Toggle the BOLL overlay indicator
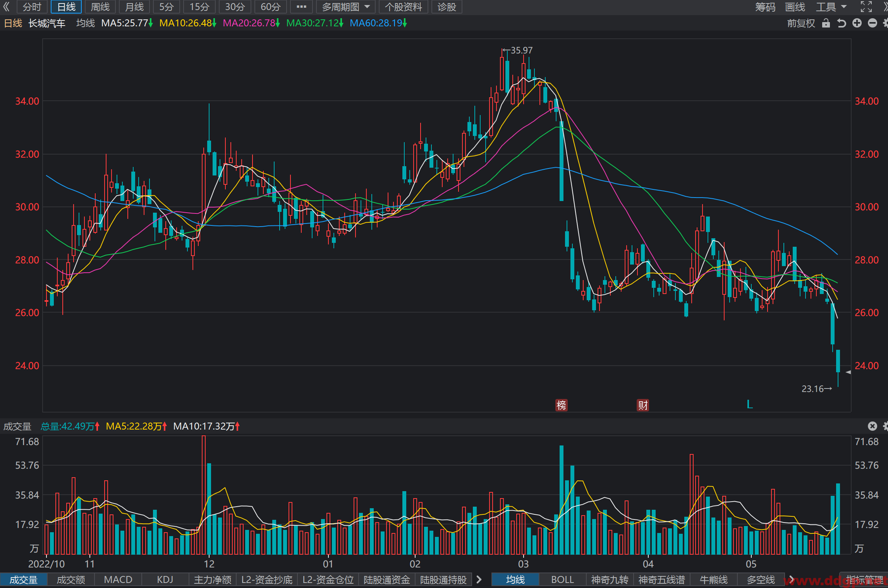Screen dimensions: 888x588 point(562,579)
